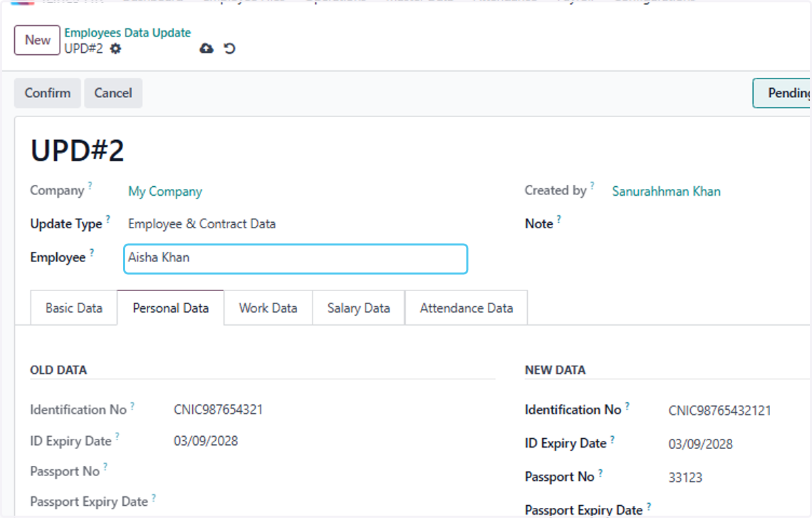
Task: Click the help mark next to Note
Action: (x=559, y=219)
